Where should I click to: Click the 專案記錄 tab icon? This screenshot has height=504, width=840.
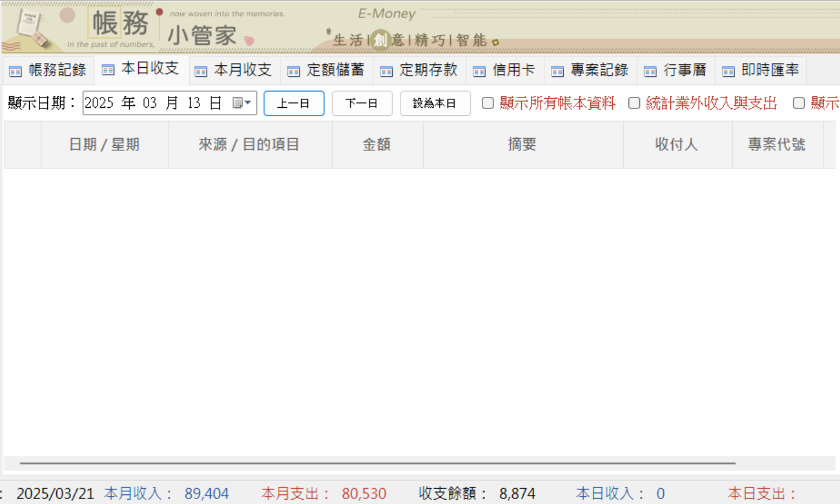coord(556,70)
